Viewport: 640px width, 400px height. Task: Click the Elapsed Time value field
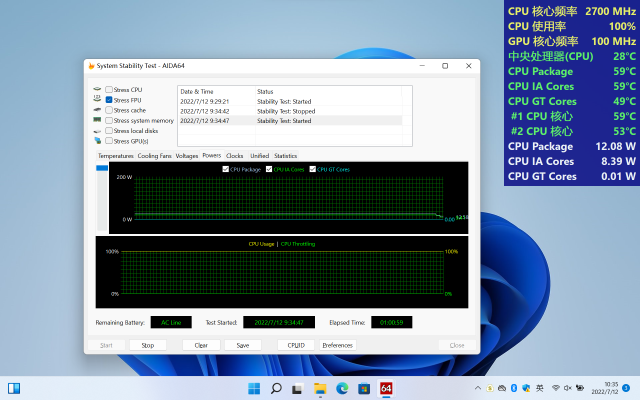pos(391,322)
